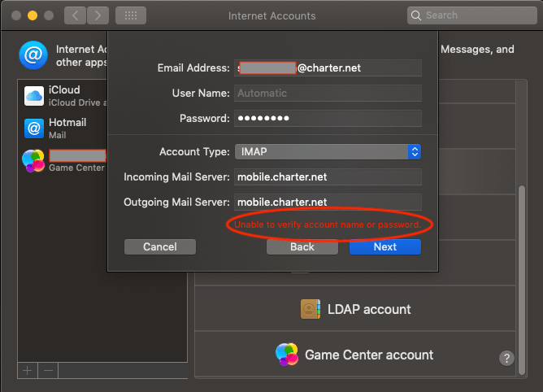Go forward with the toolbar right chevron

point(98,15)
